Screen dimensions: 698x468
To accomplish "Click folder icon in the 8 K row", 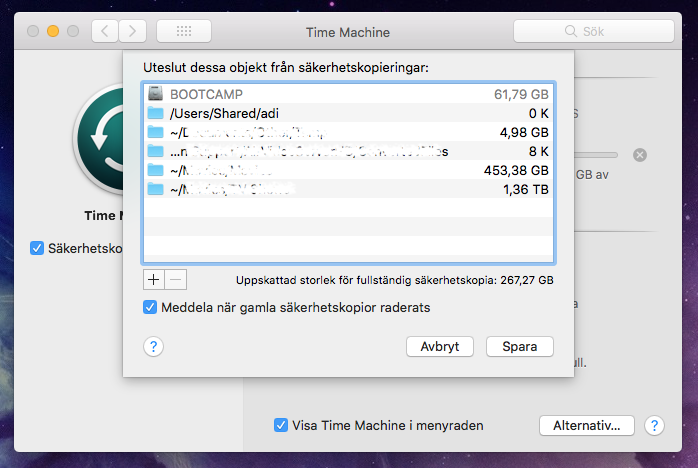I will click(155, 151).
